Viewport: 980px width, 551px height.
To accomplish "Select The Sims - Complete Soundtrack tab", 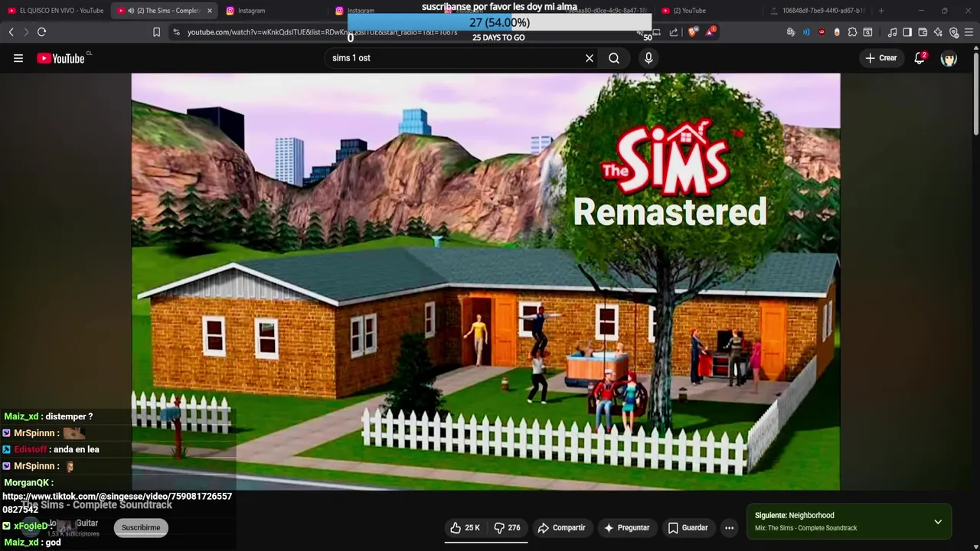I will pyautogui.click(x=163, y=11).
